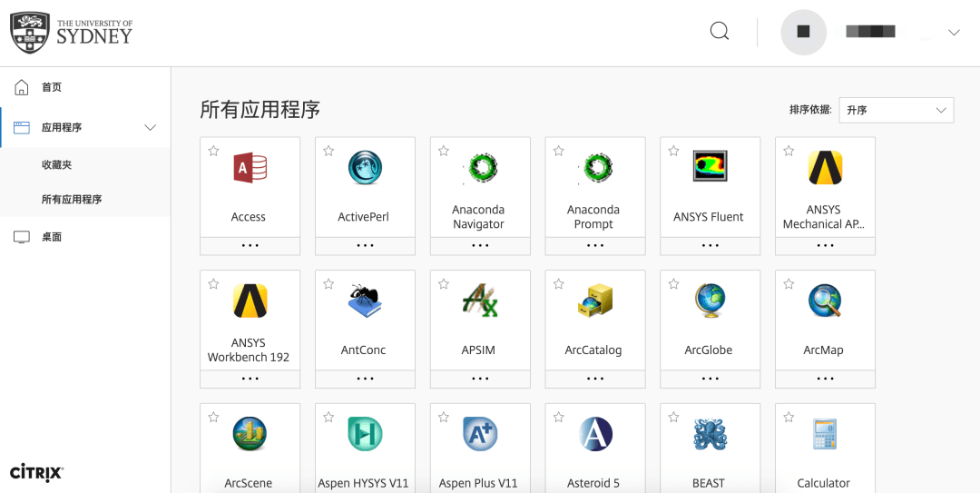The width and height of the screenshot is (980, 493).
Task: Expand details dots under ActivePerl
Action: click(x=365, y=246)
